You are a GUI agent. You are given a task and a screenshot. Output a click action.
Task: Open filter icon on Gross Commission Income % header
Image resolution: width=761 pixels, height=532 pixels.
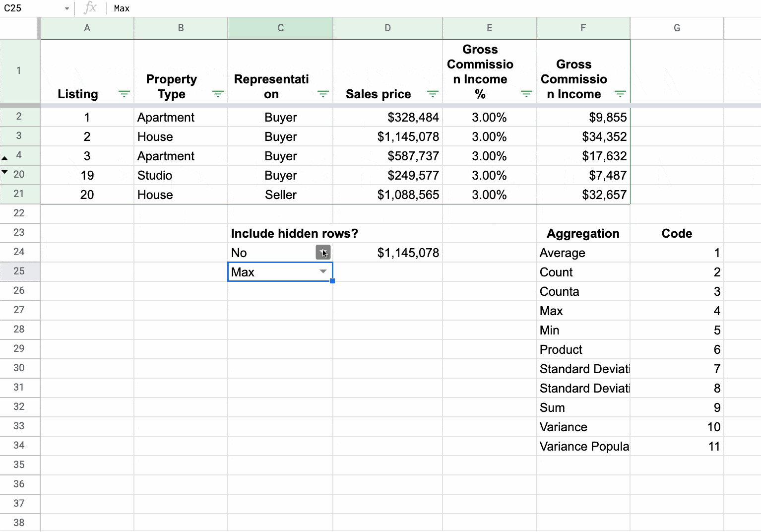526,94
